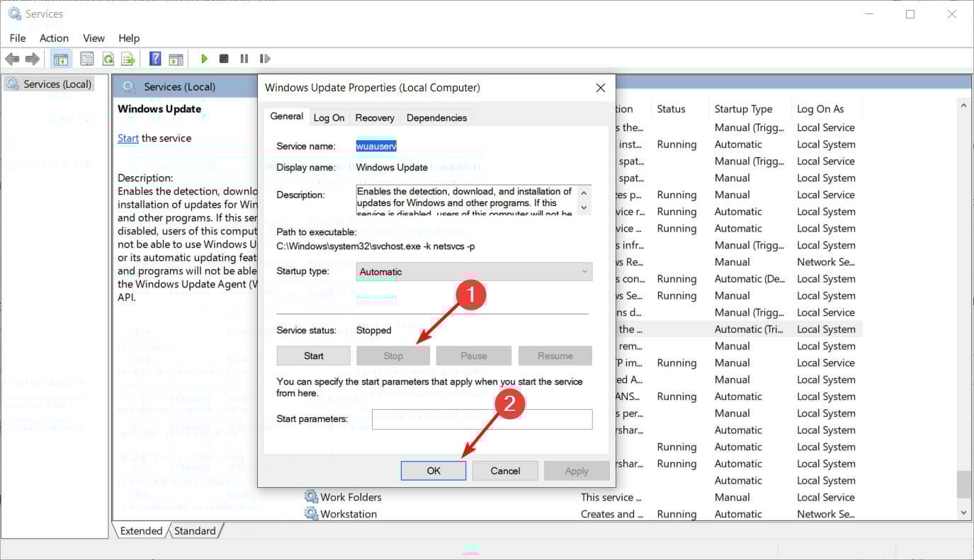Screen dimensions: 974x560
Task: Click the green Start Service toolbar icon
Action: tap(204, 59)
